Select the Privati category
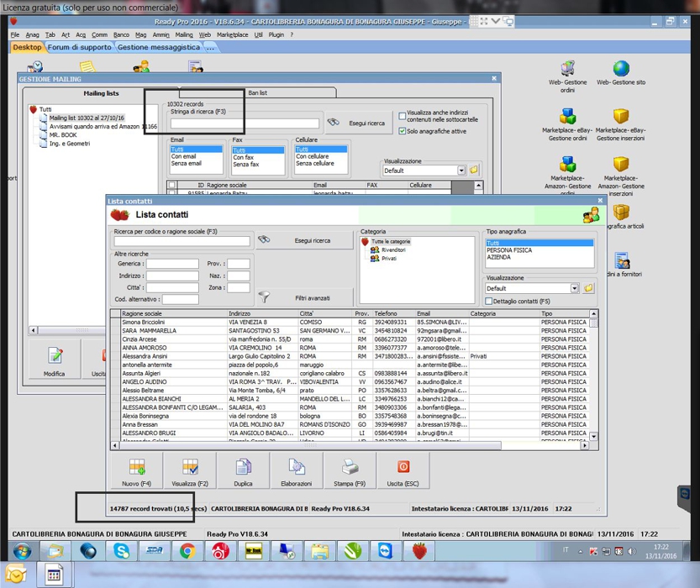700x588 pixels. point(389,259)
